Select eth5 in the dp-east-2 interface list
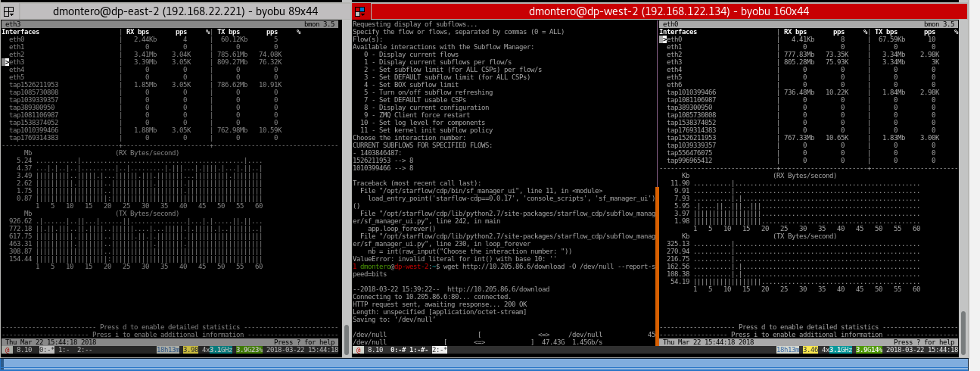The height and width of the screenshot is (371, 980). (x=16, y=76)
